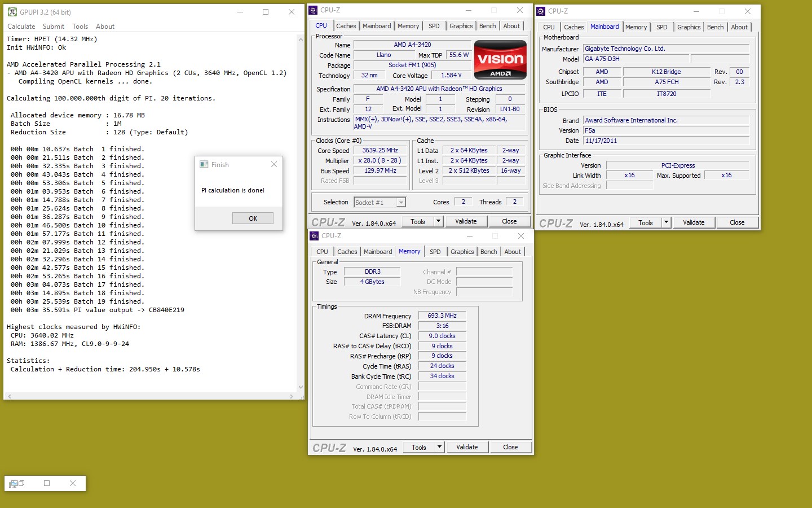This screenshot has width=812, height=508.
Task: Switch to Mainboard tab in CPU window
Action: pos(377,26)
